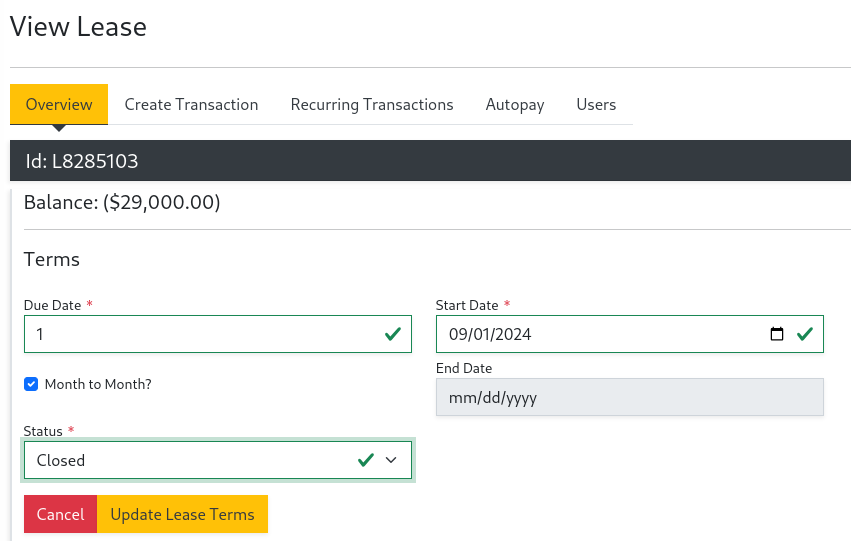Click the green checkmark in Start Date field
This screenshot has width=851, height=541.
click(x=805, y=334)
